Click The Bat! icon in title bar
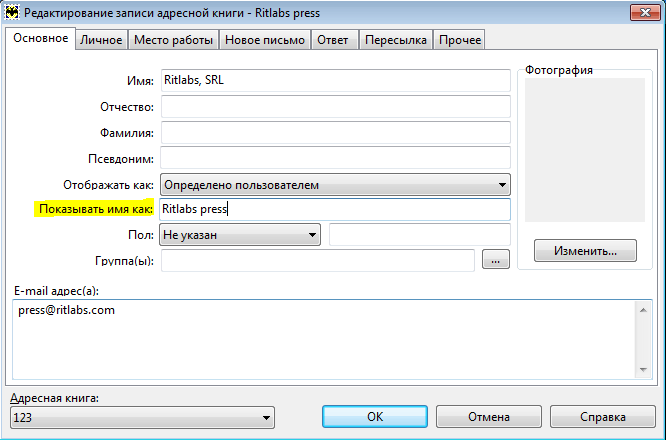The width and height of the screenshot is (666, 440). 12,12
